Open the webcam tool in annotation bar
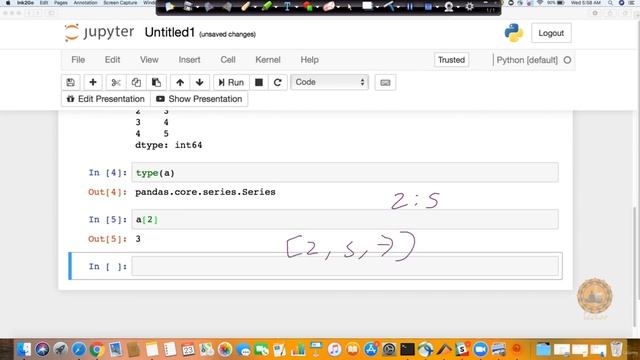Screen dimensions: 640x360 point(449,7)
